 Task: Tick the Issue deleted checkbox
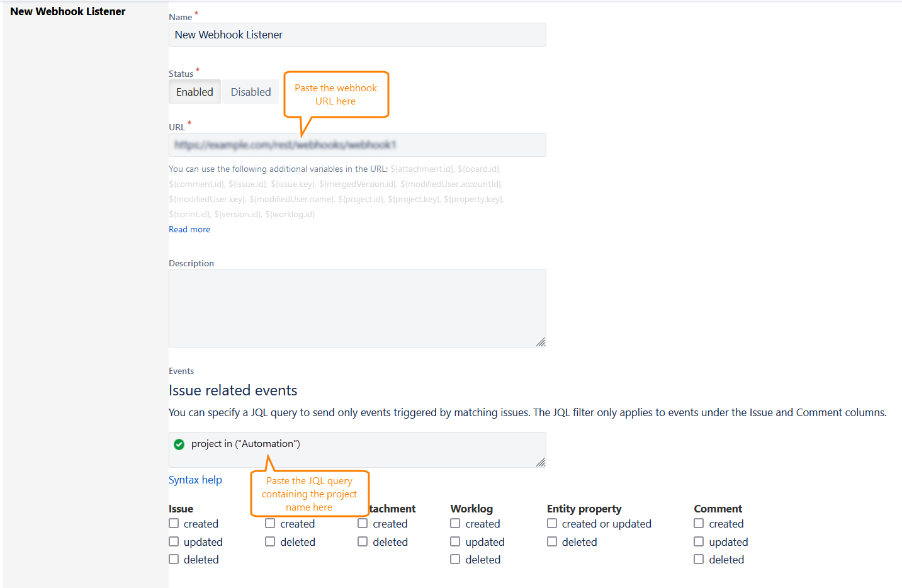click(x=174, y=560)
